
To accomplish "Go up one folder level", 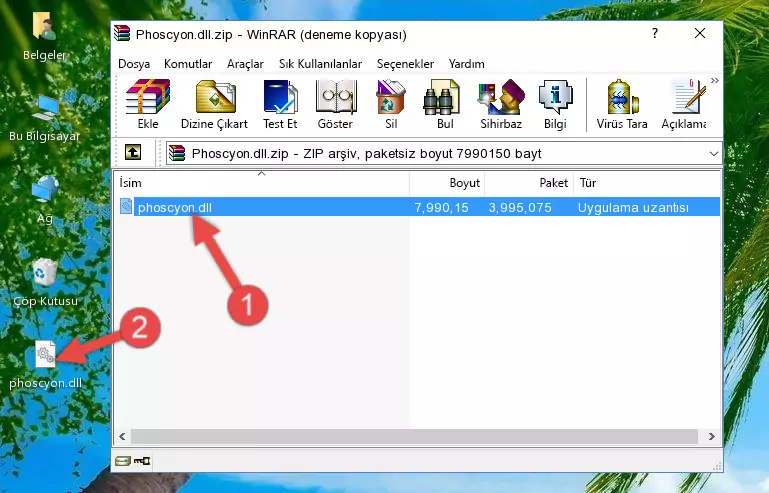I will click(x=133, y=153).
